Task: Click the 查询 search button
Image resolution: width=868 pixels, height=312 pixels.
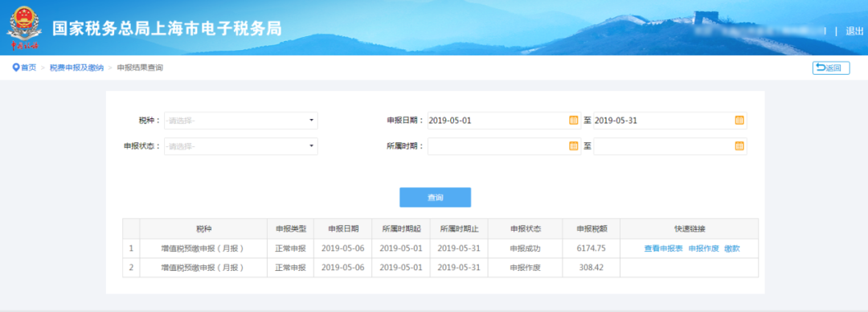Action: (x=435, y=197)
